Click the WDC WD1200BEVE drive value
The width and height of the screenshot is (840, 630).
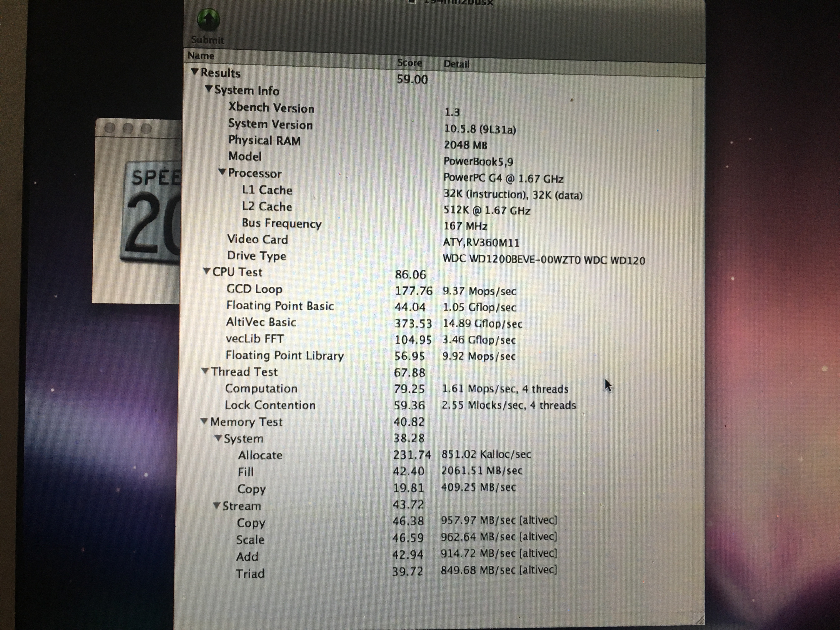[544, 260]
